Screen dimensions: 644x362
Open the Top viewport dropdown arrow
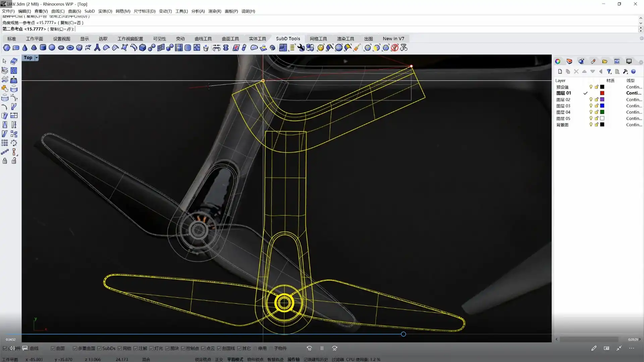(37, 58)
